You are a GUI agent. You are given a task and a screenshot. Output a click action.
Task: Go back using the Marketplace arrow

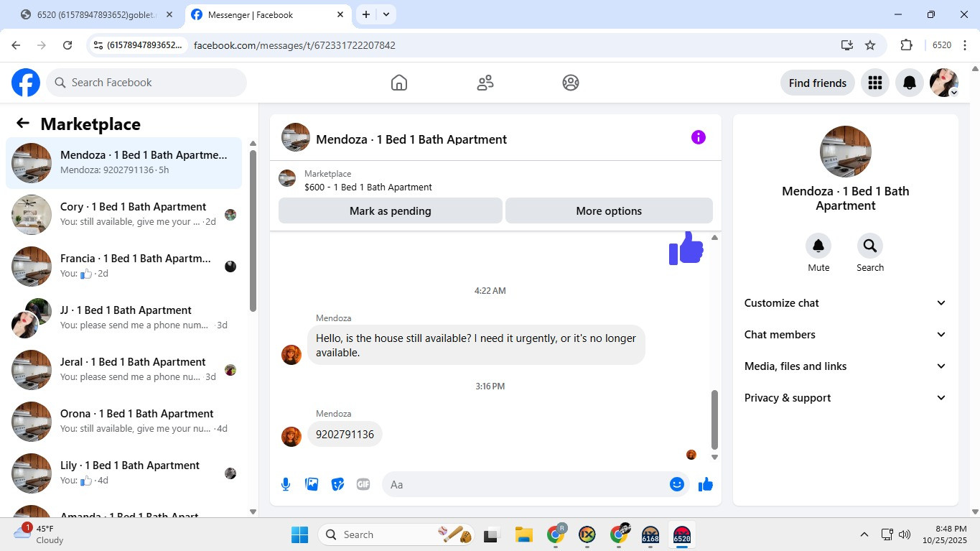23,124
